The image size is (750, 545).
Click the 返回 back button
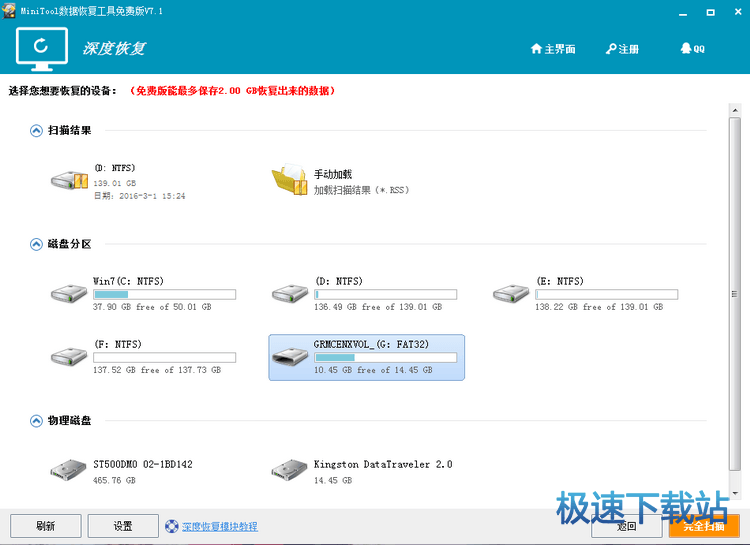coord(627,526)
